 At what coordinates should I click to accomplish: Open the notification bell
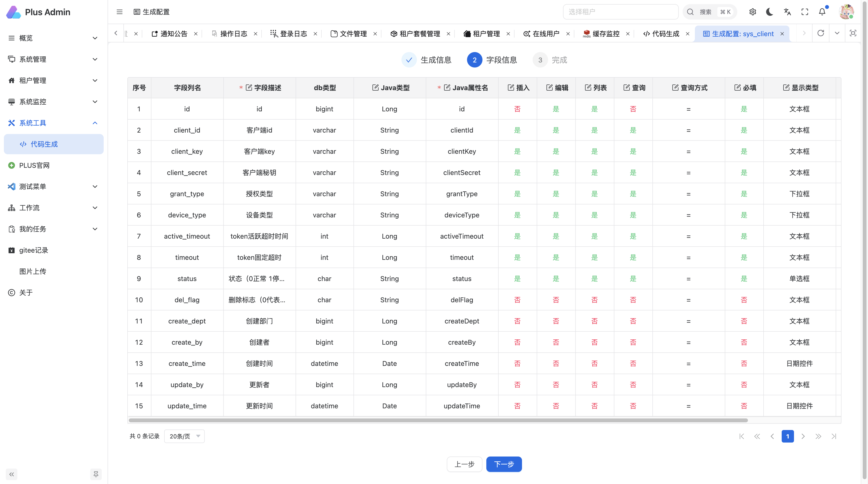click(x=822, y=12)
